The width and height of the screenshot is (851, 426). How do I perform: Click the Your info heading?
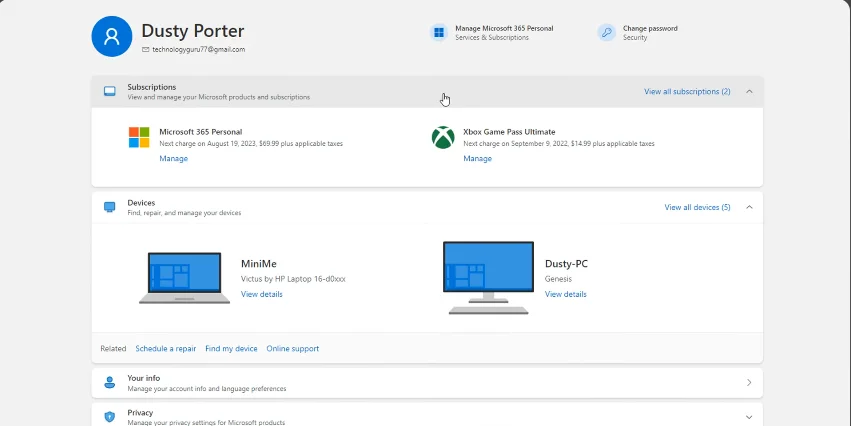click(144, 378)
